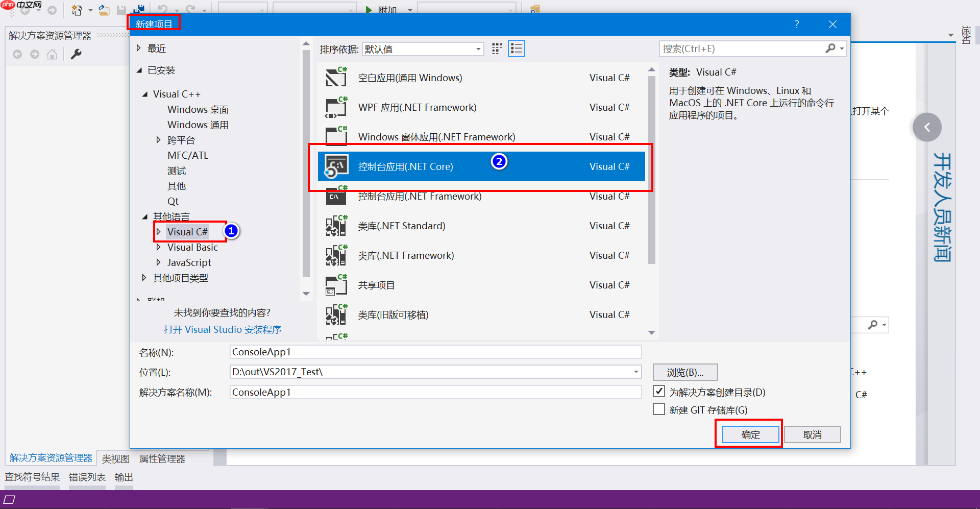980x509 pixels.
Task: Collapse the 开发人员新闻 panel with the round arrow
Action: coord(927,127)
